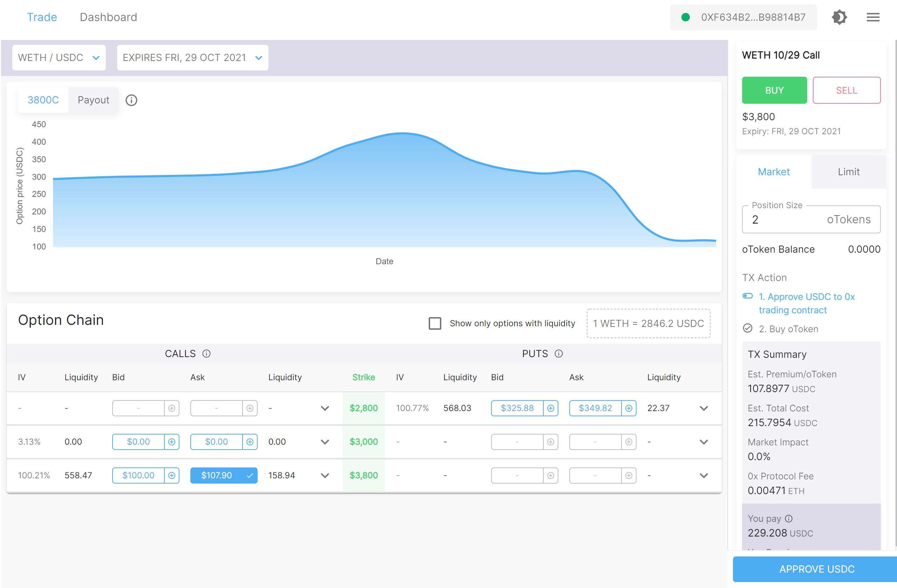Click the You pay info icon
Screen dimensions: 897x588
coord(788,519)
